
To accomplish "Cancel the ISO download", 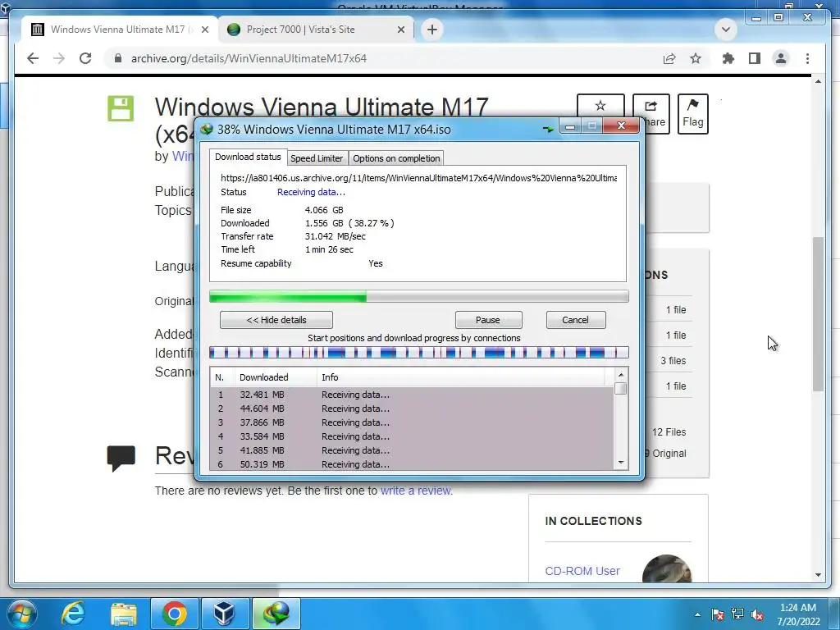I will 575,320.
